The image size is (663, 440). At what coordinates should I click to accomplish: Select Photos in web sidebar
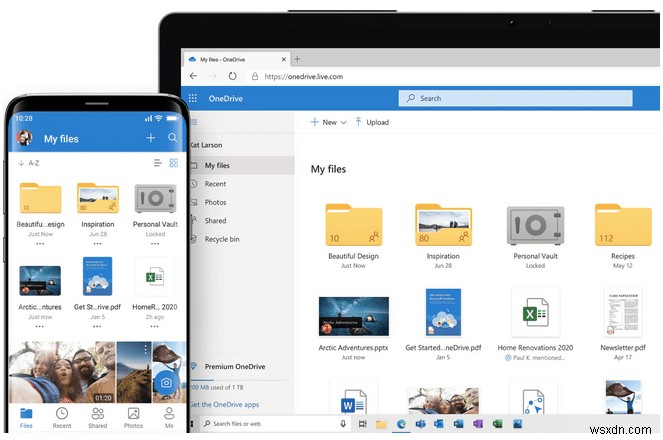point(241,202)
